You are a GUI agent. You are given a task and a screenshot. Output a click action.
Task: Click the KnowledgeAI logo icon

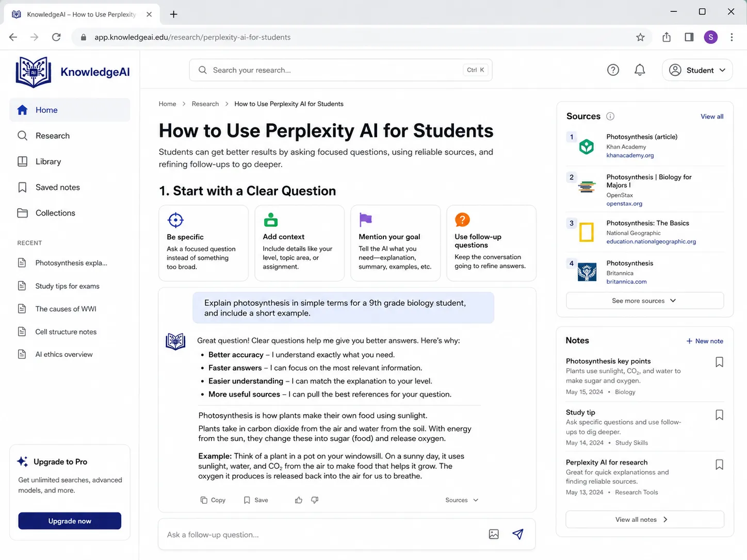tap(34, 72)
